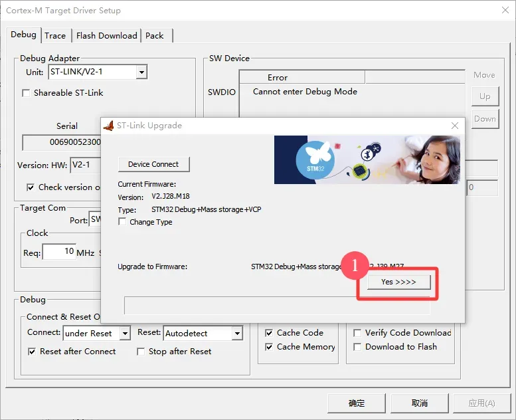Click the clock Req MHz input field

(x=60, y=252)
